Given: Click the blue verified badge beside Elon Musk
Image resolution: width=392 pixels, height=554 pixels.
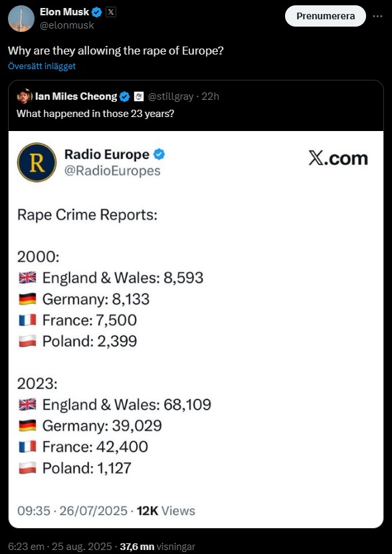Looking at the screenshot, I should 97,13.
